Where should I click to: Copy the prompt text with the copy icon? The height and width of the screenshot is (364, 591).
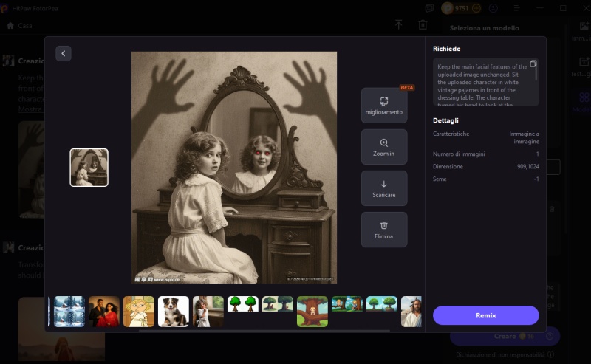[x=533, y=63]
